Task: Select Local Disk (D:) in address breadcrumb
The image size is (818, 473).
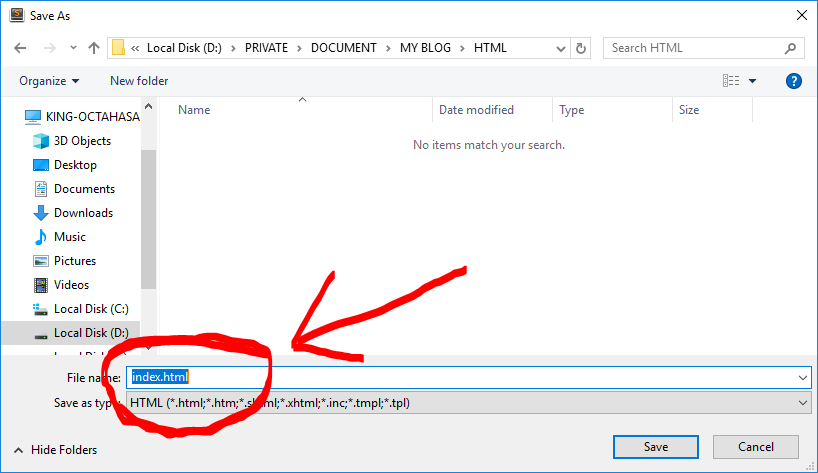Action: (x=184, y=48)
